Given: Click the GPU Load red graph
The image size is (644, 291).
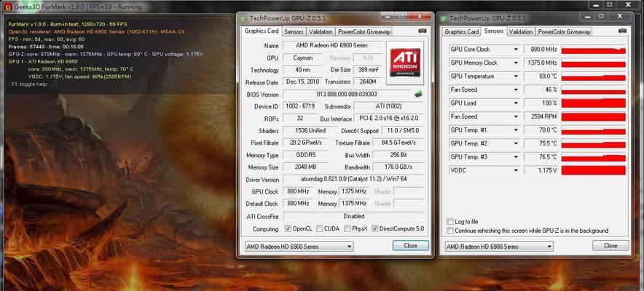Looking at the screenshot, I should tap(593, 103).
